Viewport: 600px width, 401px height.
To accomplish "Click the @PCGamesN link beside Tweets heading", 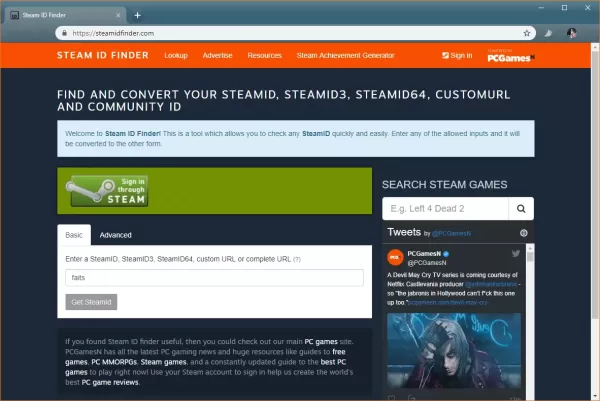I will click(451, 233).
